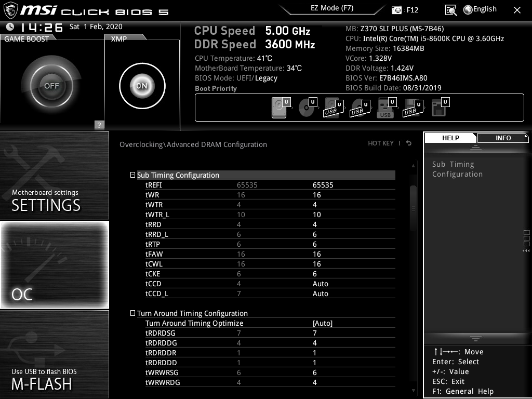The image size is (532, 399).
Task: Click the MSI dragon shield logo
Action: (10, 10)
